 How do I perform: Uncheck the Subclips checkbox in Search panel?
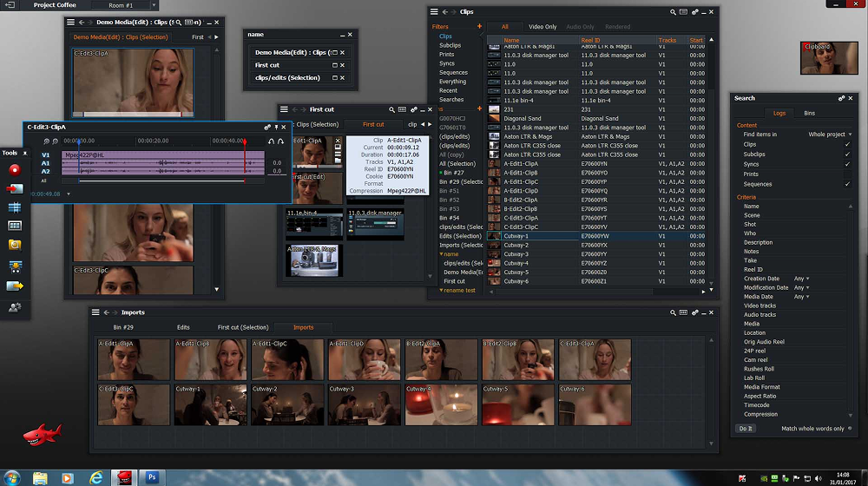(x=847, y=154)
